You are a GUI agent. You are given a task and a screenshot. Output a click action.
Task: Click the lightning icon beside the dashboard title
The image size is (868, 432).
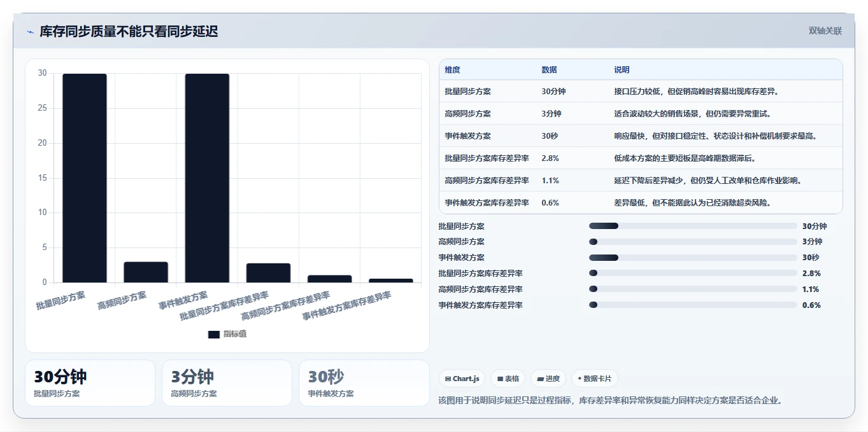click(31, 32)
